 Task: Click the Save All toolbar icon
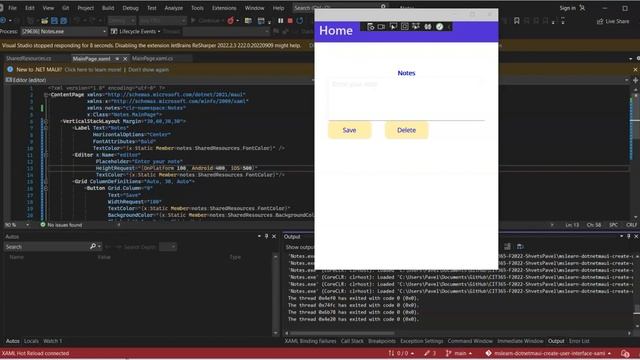point(63,21)
